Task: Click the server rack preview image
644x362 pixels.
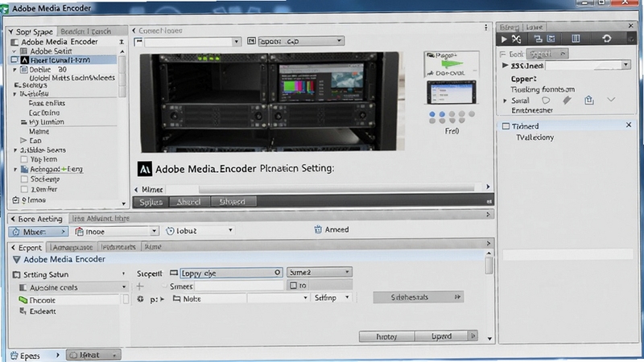Action: point(272,102)
